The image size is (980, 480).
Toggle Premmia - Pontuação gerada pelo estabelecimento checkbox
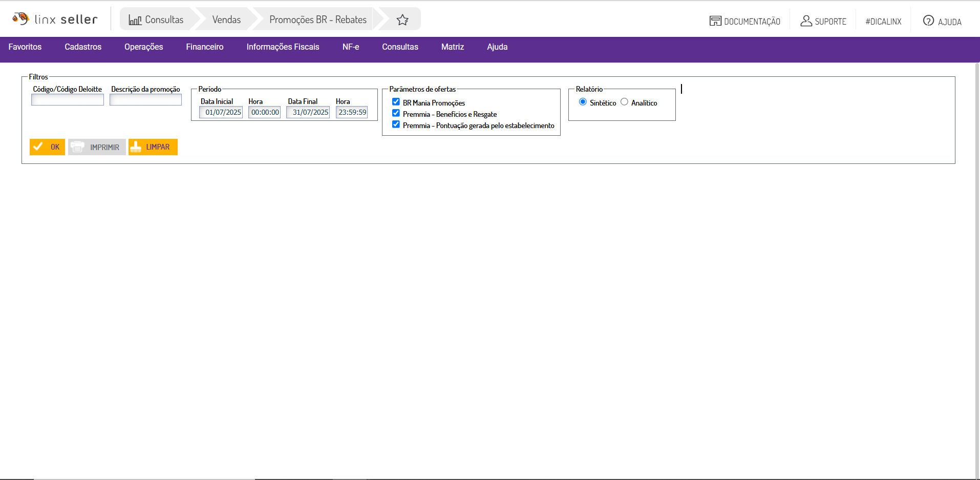(x=396, y=124)
